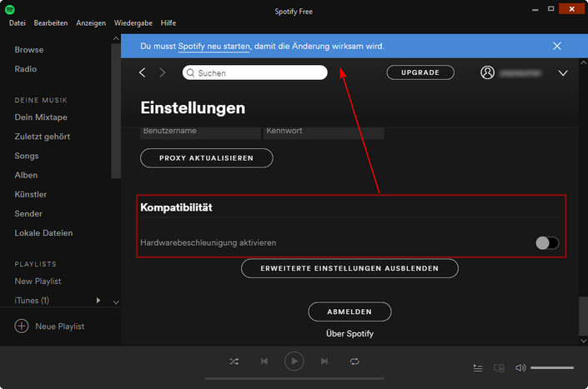
Task: Click ERWEITERTE EINSTELLUNGEN AUSBLENDEN button
Action: 349,268
